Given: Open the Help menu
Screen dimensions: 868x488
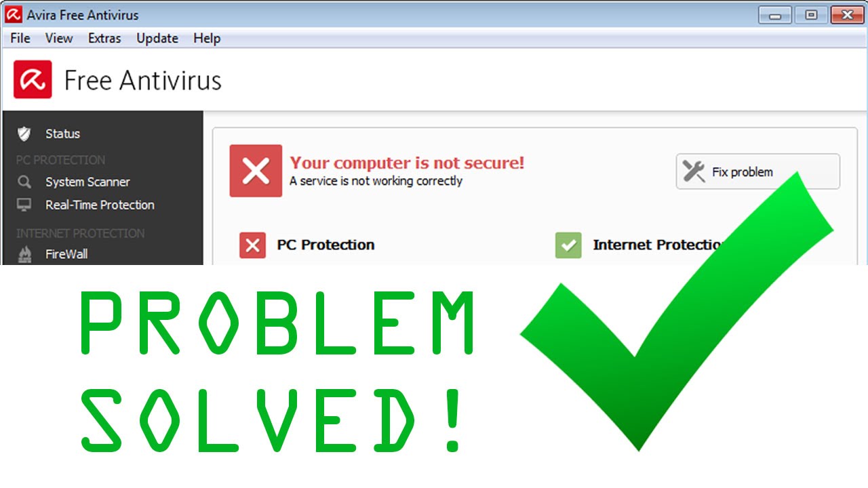Looking at the screenshot, I should click(x=207, y=38).
